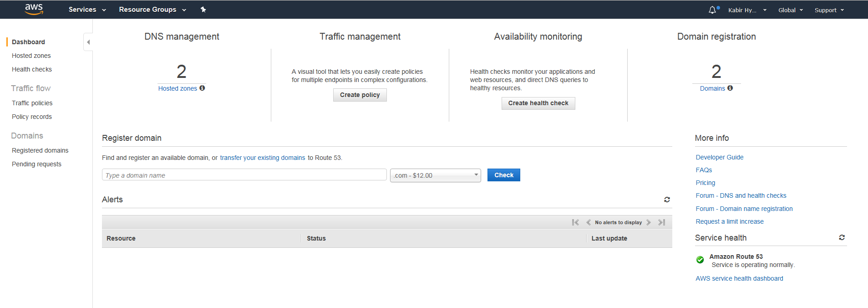Viewport: 868px width, 308px height.
Task: Click info icon next to Domains
Action: coord(730,88)
